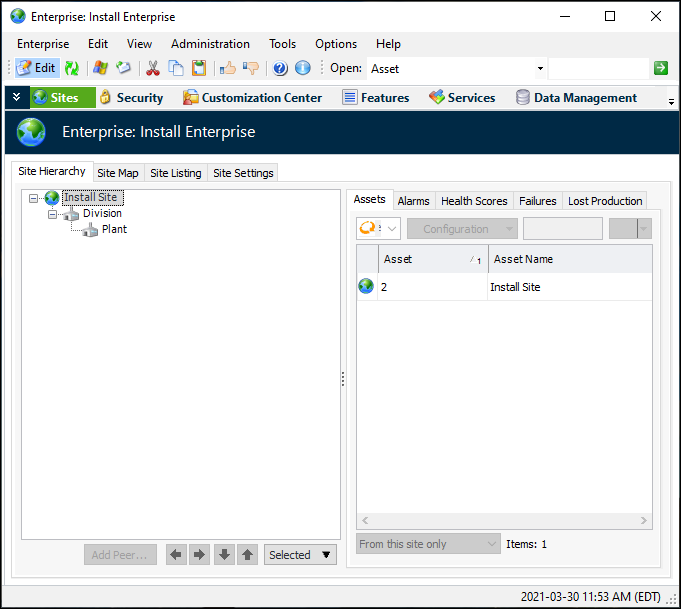Click the asset list horizontal scrollbar
Screen dimensions: 681x609
pos(504,521)
